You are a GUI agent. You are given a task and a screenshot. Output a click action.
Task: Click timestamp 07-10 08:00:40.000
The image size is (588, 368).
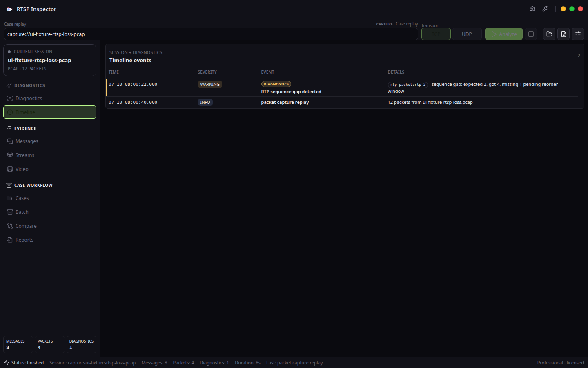(x=133, y=102)
